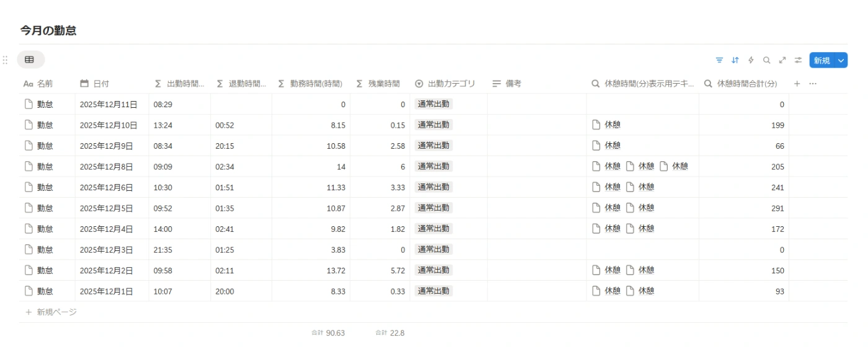This screenshot has height=352, width=868.
Task: Open the 出勤カテゴリ column header menu
Action: 446,84
